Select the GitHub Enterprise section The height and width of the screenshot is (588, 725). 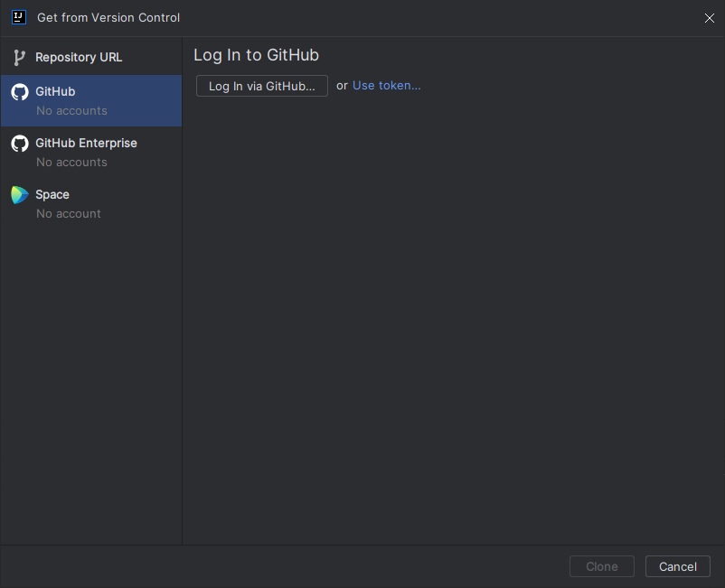[x=91, y=153]
